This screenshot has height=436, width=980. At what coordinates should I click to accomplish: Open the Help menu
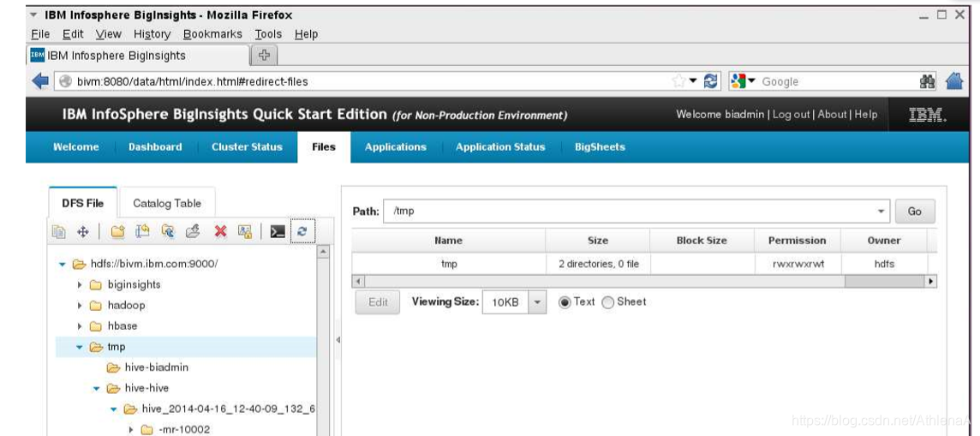click(307, 34)
